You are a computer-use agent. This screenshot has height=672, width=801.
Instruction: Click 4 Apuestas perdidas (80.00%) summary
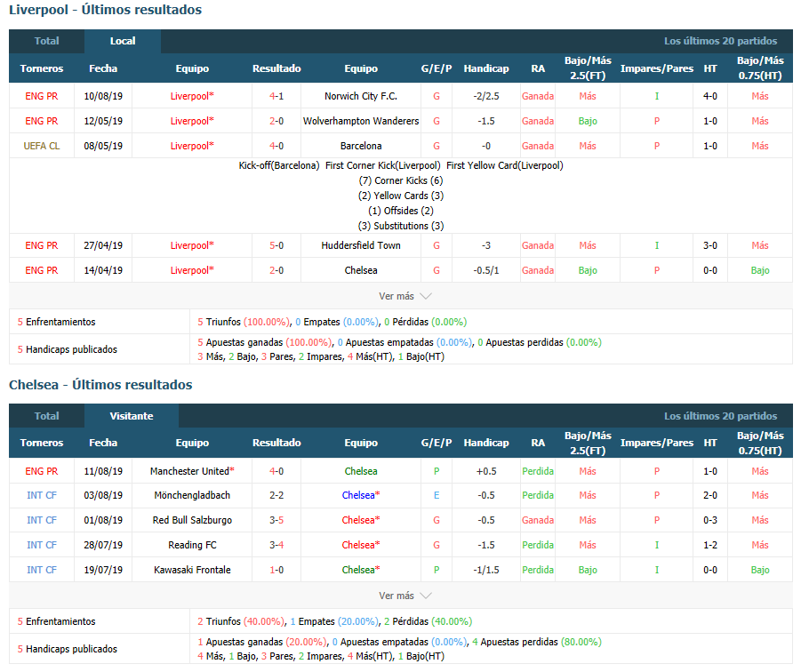tap(537, 642)
